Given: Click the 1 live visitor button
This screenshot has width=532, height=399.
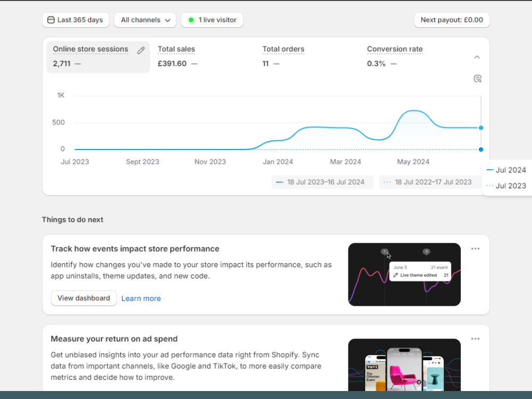Looking at the screenshot, I should tap(212, 20).
